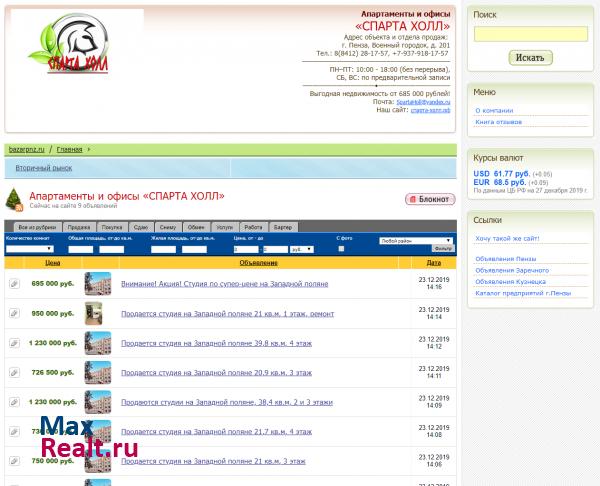600x486 pixels.
Task: Switch to the Продажа tab
Action: point(79,227)
